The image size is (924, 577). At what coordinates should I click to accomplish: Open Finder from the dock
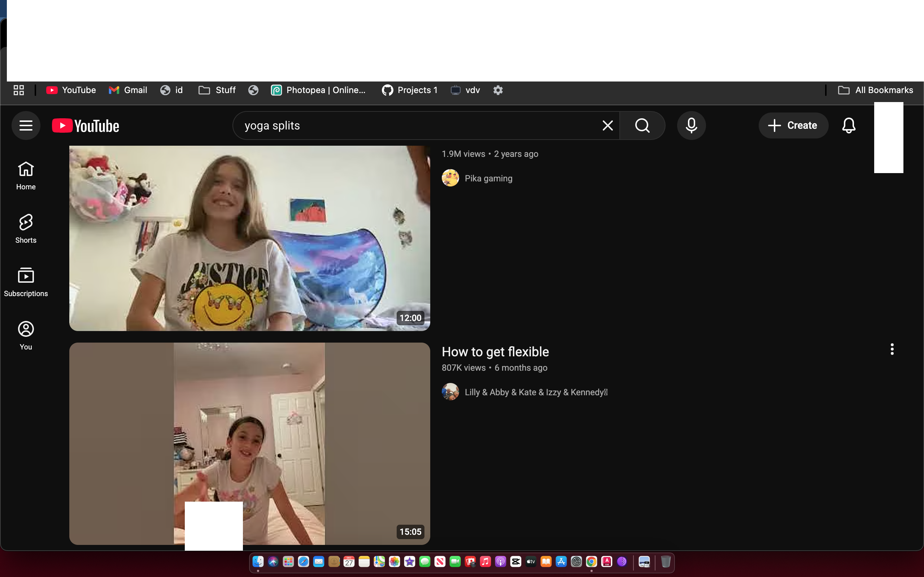point(258,562)
